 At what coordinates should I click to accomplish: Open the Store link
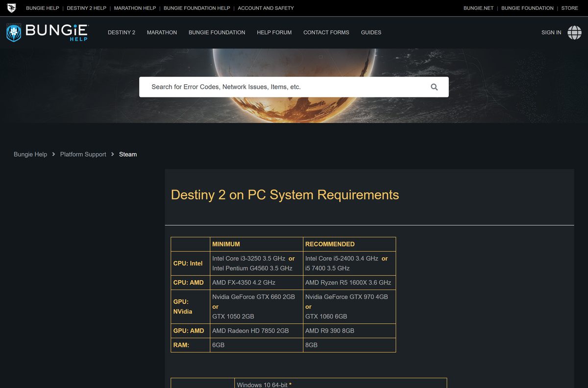(570, 8)
